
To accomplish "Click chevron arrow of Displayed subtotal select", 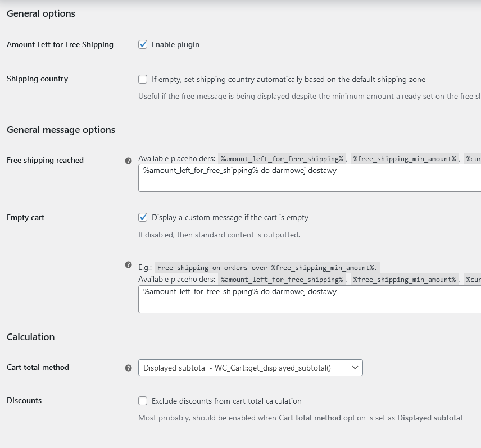I will (x=355, y=368).
